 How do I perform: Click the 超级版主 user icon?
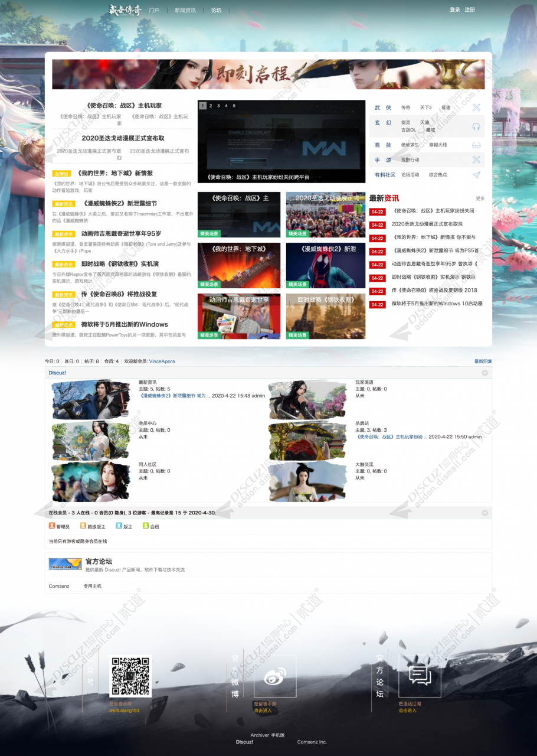(x=83, y=526)
